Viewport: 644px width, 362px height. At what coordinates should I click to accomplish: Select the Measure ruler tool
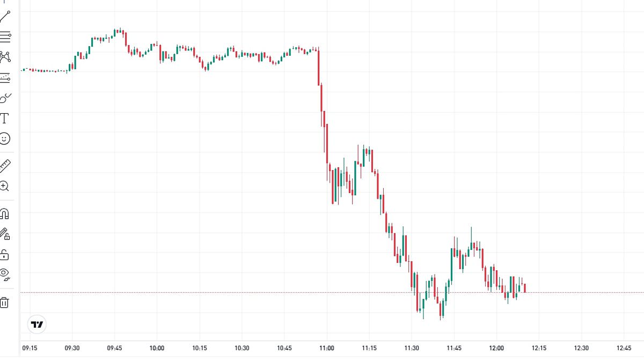[5, 165]
